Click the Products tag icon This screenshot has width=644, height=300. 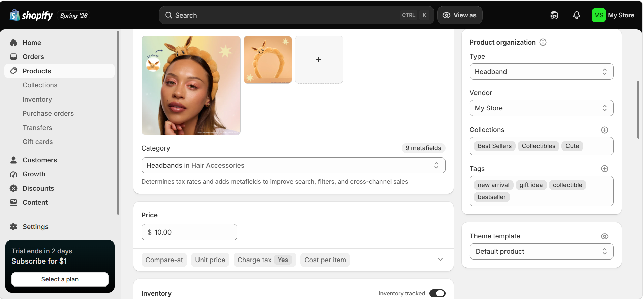(x=13, y=71)
